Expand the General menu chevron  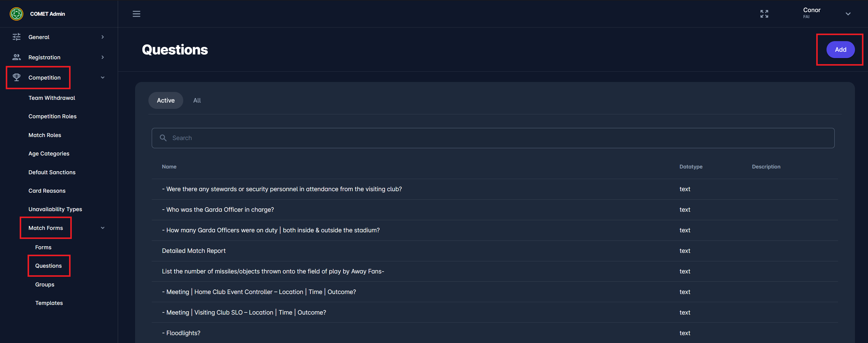102,37
